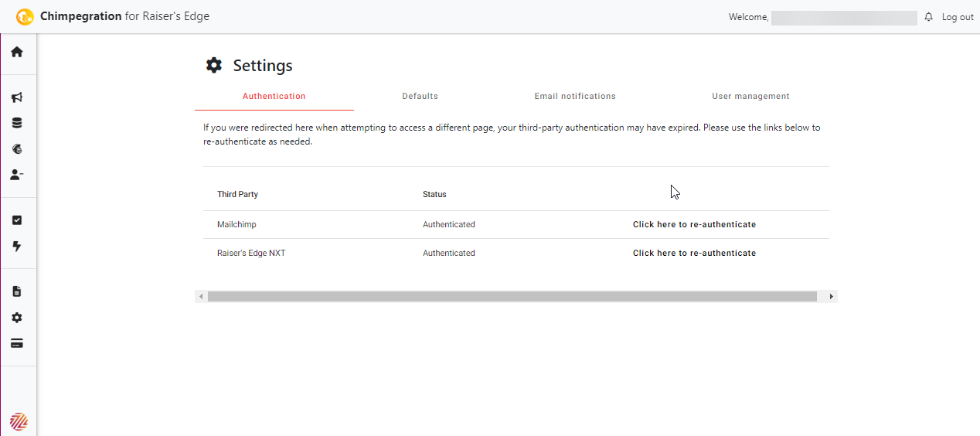Open the database stack icon in sidebar
This screenshot has height=436, width=980.
click(17, 123)
